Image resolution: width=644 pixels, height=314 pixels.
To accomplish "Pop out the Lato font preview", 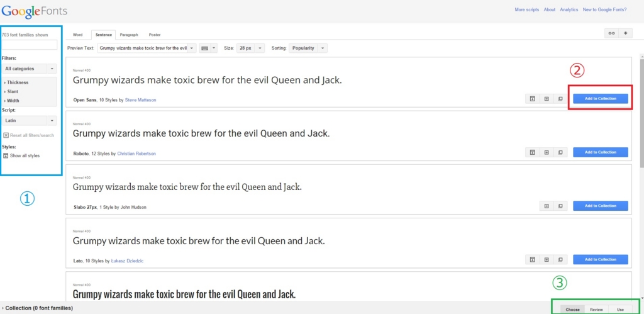I will pyautogui.click(x=560, y=259).
